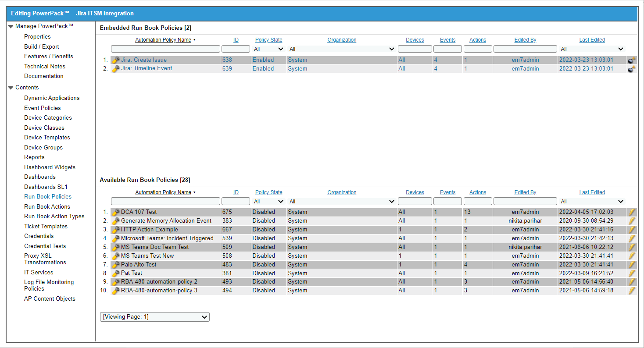Screen dimensions: 644x348
Task: Click wrench icon beside DCA 107 Test
Action: pos(116,212)
